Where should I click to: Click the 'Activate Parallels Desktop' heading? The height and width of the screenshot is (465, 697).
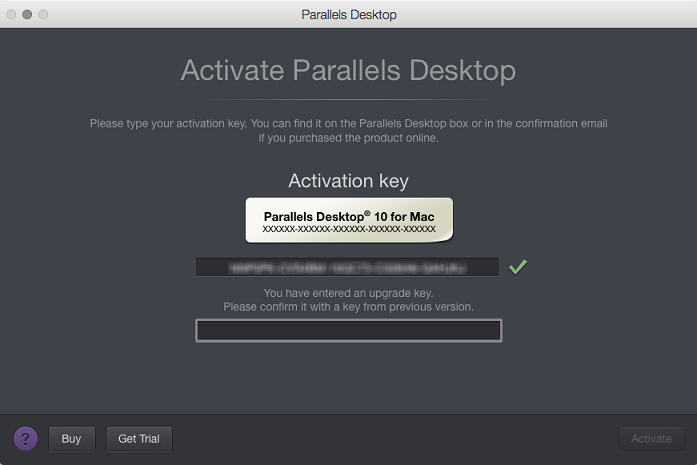pos(348,70)
